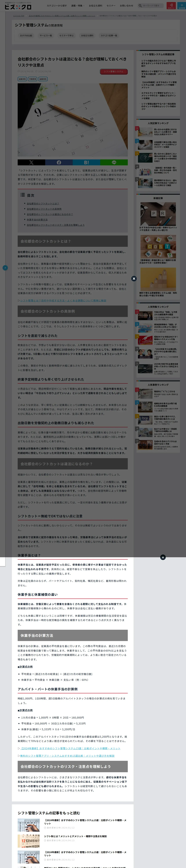The width and height of the screenshot is (186, 868).
Task: Click the 労働環境 tag
Action: [x=32, y=79]
